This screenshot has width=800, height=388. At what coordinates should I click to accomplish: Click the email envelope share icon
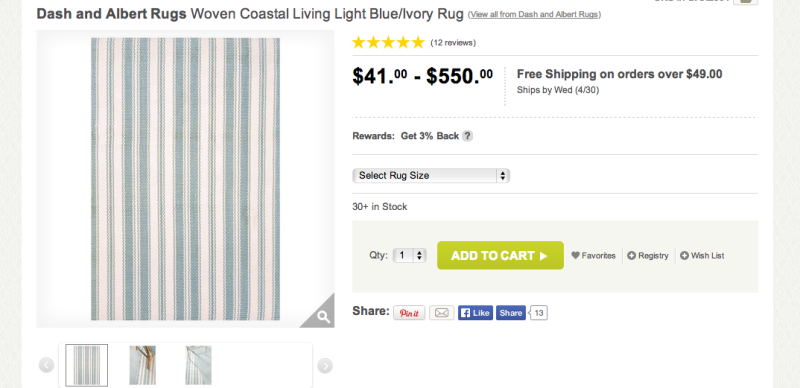(x=441, y=313)
